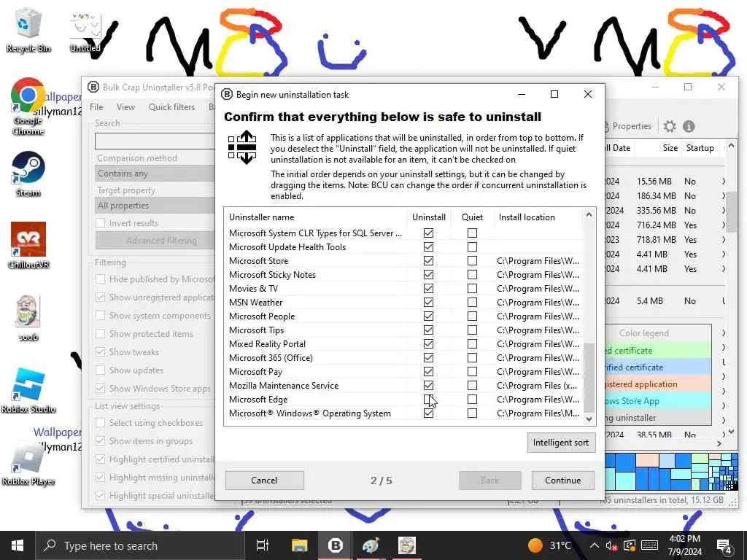Click the greyed-out Back button
Viewport: 747px width, 560px height.
pos(489,480)
